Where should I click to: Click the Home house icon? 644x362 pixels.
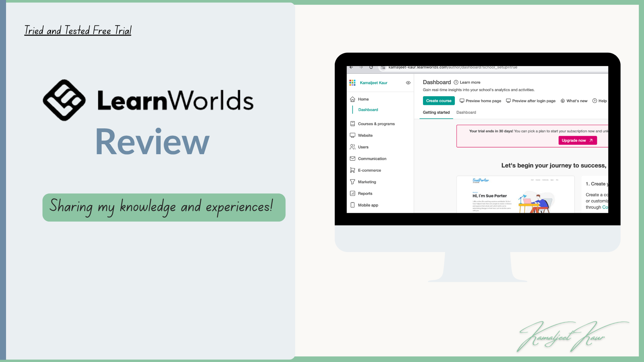(353, 99)
